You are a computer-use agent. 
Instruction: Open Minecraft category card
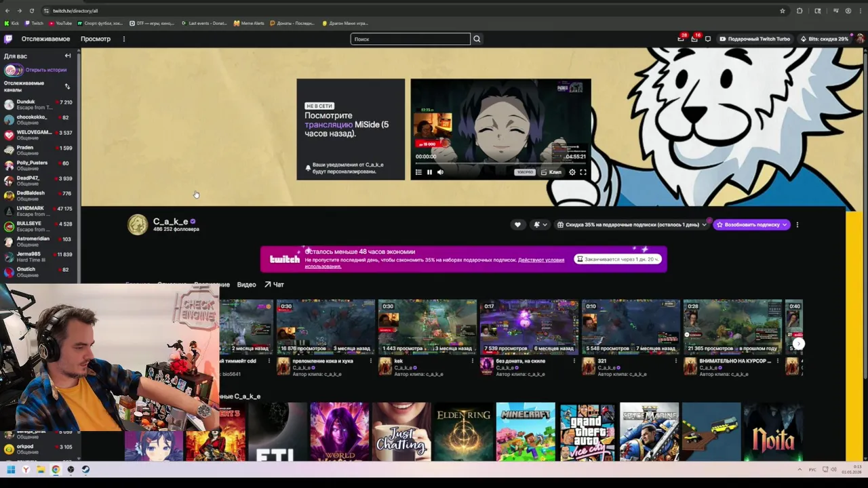pos(526,432)
